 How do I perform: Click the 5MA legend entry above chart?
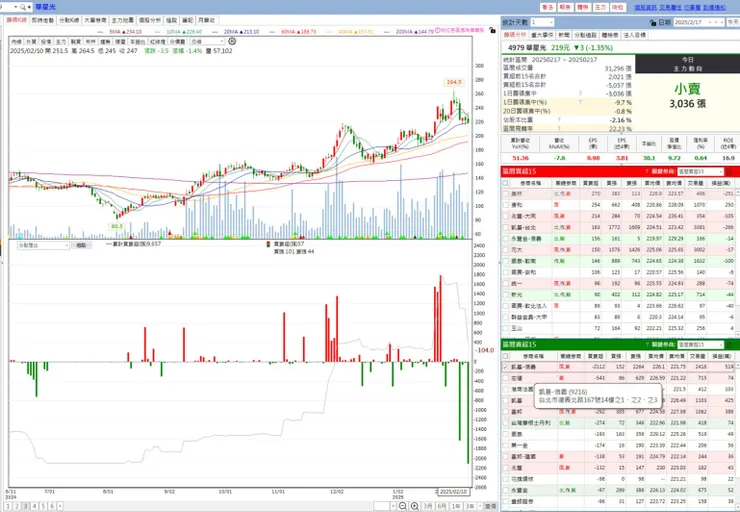(120, 31)
